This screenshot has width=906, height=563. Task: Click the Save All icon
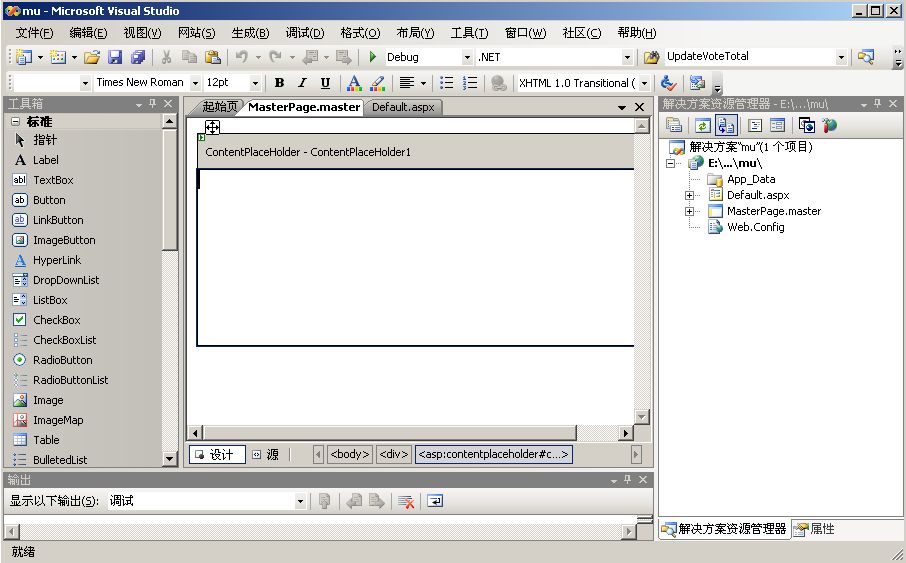[x=138, y=57]
